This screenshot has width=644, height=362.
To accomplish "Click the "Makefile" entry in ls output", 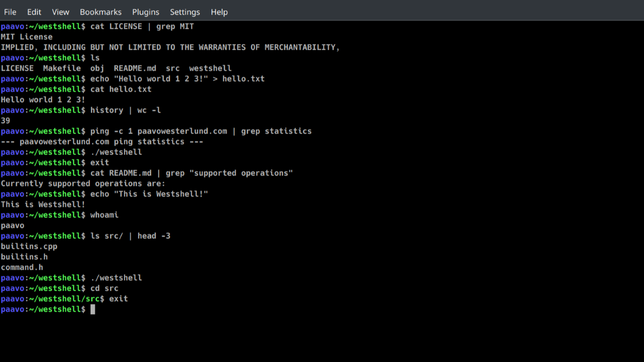I will pos(62,68).
